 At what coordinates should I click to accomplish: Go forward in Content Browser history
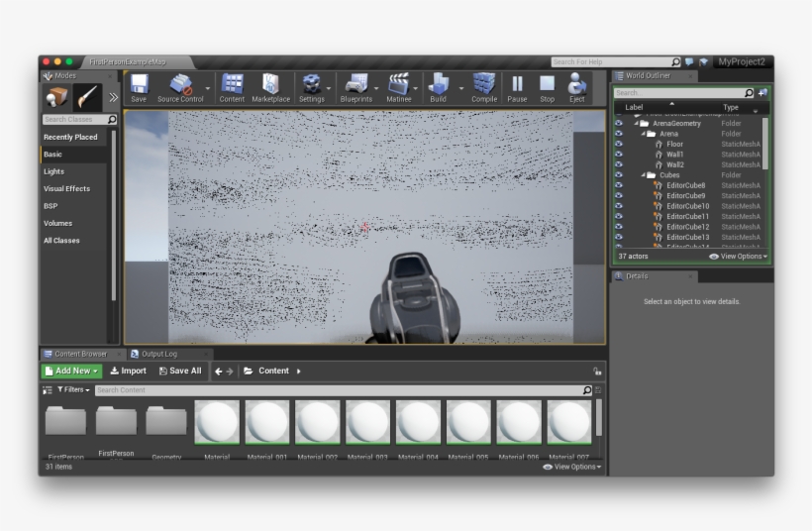pyautogui.click(x=230, y=371)
